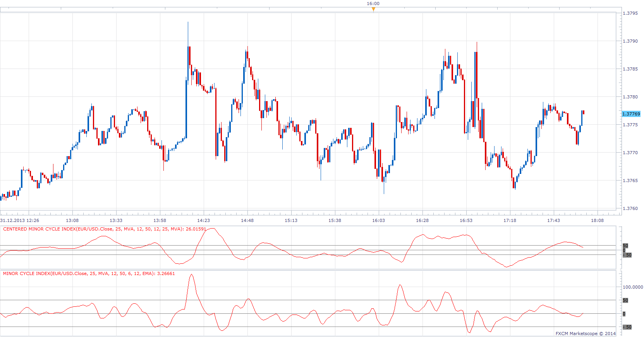Click the 14:48 time axis label
This screenshot has height=337, width=644.
247,220
